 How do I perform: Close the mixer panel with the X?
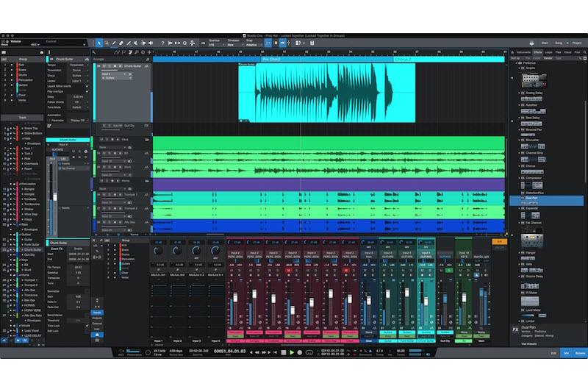(94, 240)
